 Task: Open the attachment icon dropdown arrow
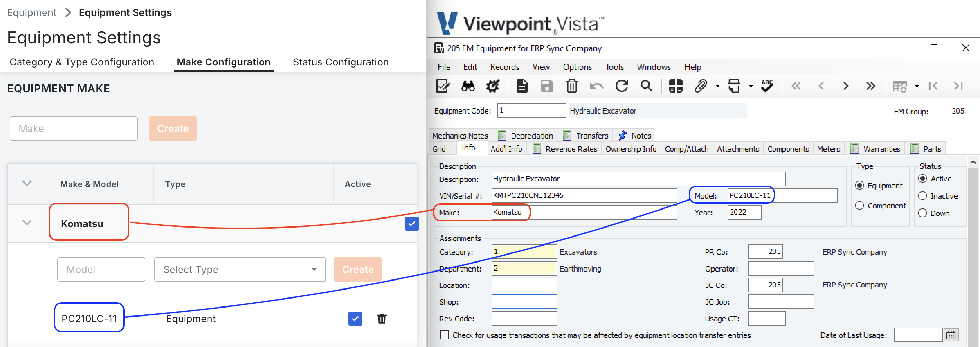(717, 87)
